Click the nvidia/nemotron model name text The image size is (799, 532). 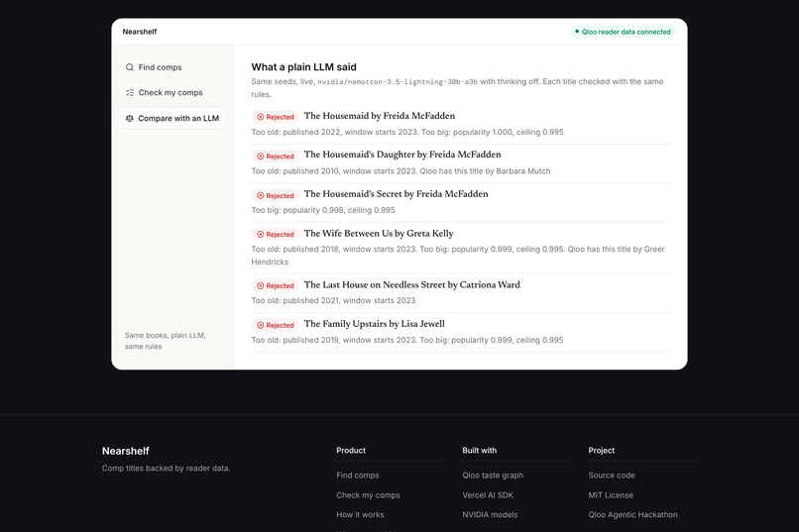pos(398,82)
